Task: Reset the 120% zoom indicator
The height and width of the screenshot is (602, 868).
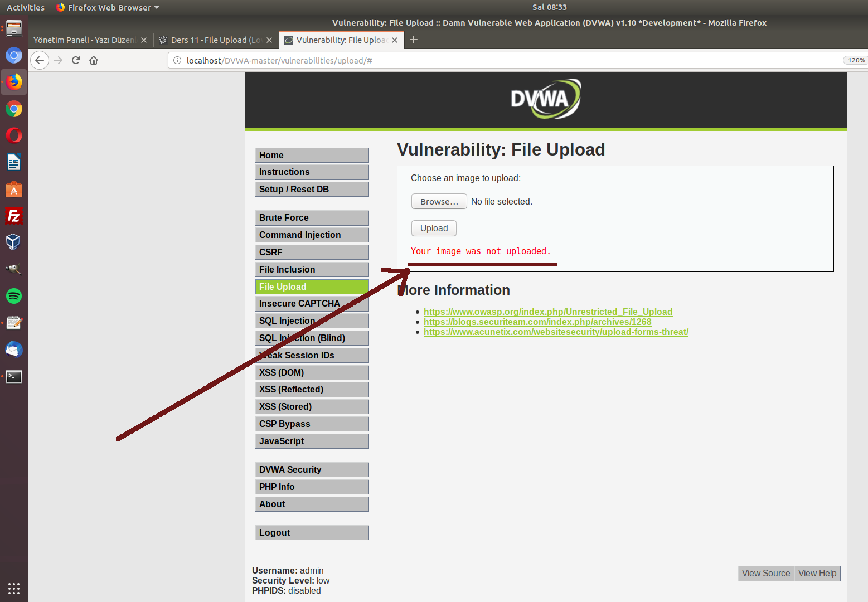Action: [x=856, y=60]
